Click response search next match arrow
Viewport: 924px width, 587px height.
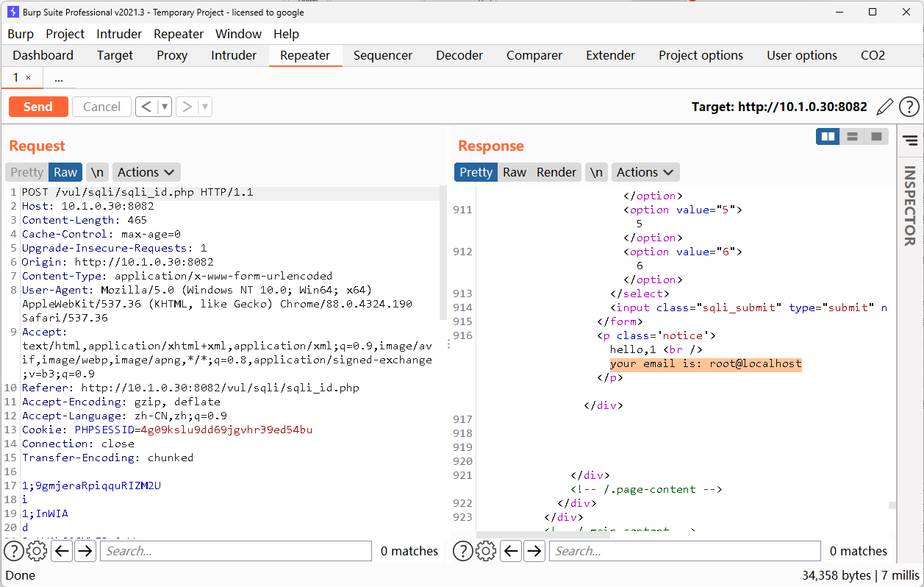(534, 551)
